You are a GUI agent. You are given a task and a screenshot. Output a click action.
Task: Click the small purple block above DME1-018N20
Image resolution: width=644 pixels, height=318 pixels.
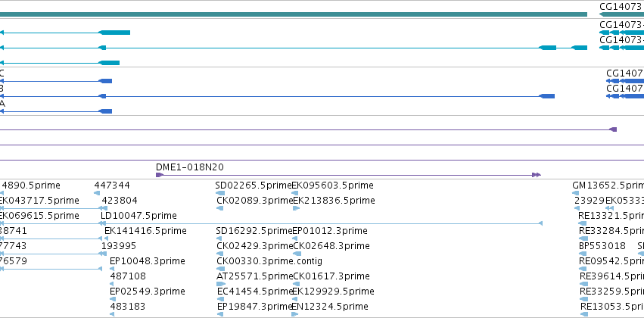[x=613, y=129]
